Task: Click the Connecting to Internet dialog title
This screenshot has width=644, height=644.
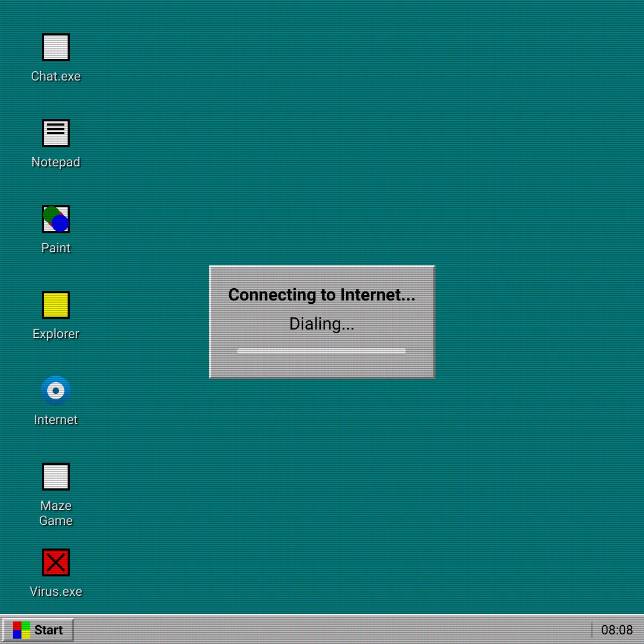Action: tap(321, 295)
